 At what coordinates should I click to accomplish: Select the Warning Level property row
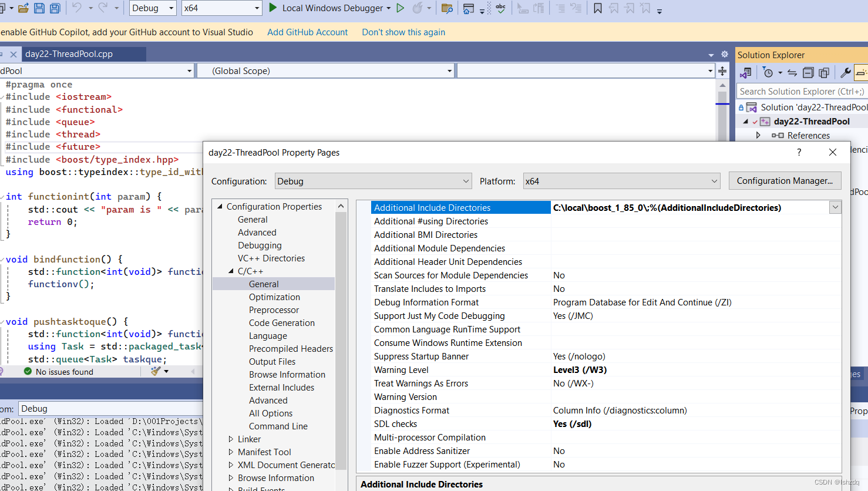point(606,369)
